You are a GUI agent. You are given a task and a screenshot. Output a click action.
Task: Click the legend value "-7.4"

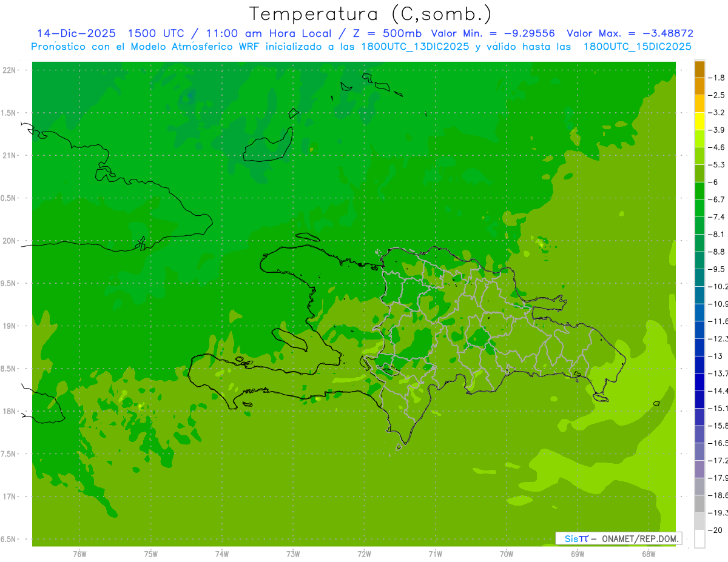[716, 216]
